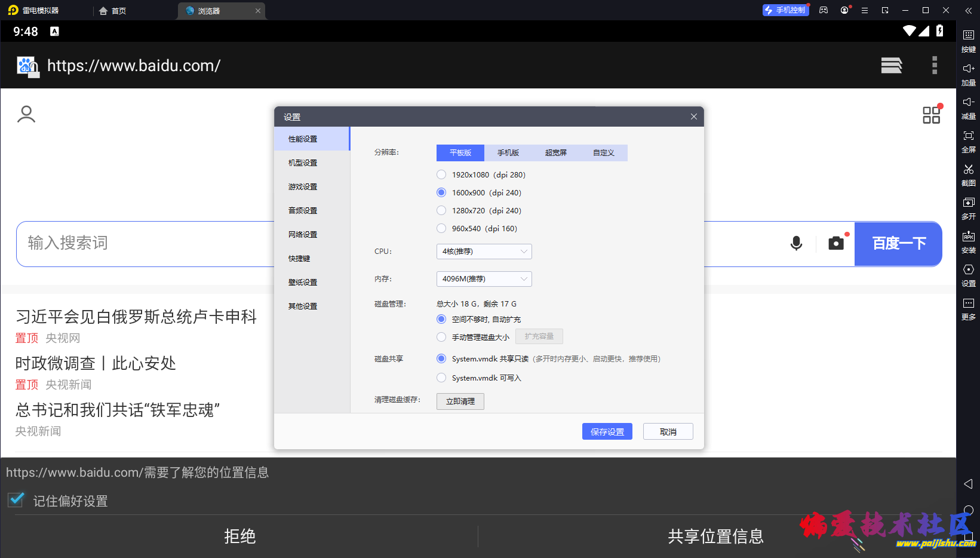Open the browser tab switcher icon
This screenshot has height=558, width=980.
pyautogui.click(x=891, y=65)
